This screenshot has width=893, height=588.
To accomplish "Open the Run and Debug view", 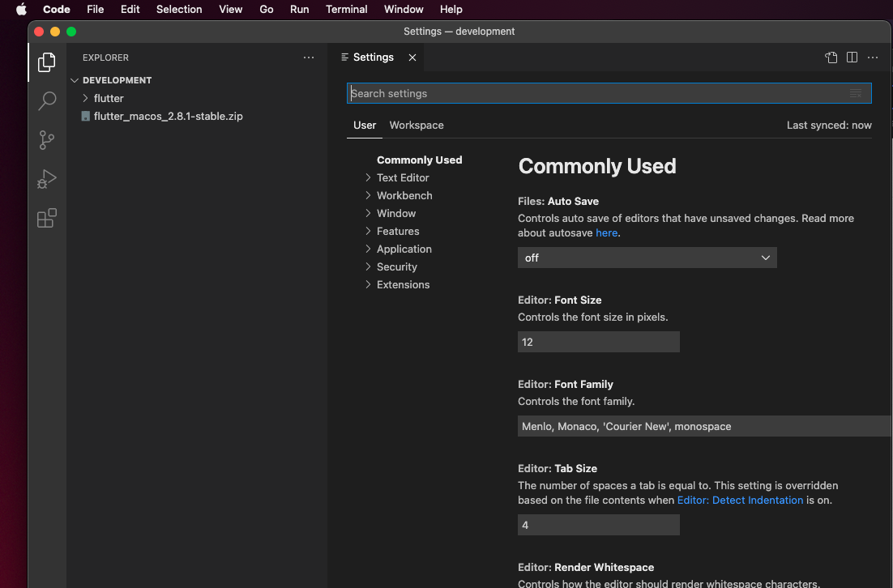I will coord(47,179).
